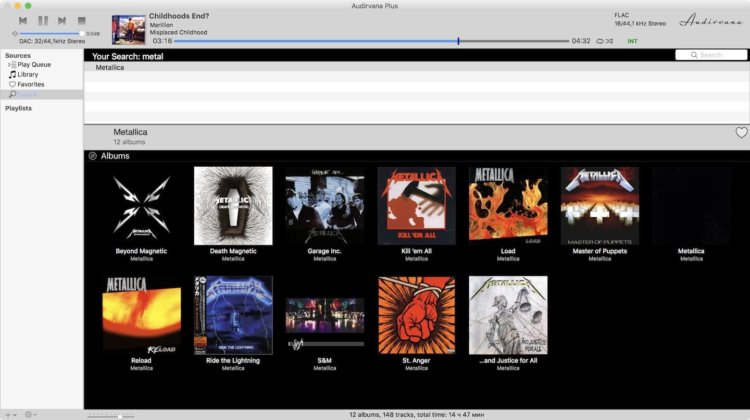This screenshot has height=420, width=750.
Task: Click the Audirvana logo
Action: (710, 21)
